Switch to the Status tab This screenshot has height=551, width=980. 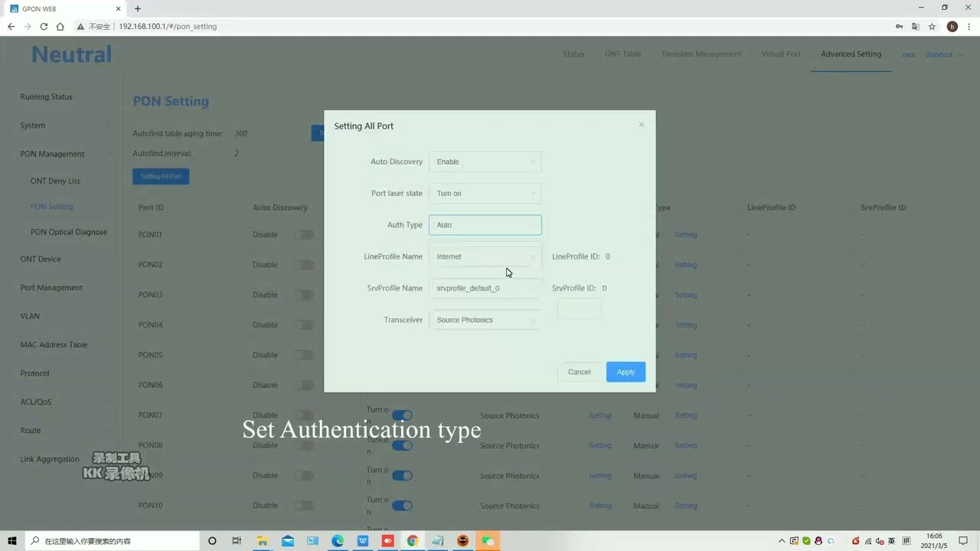[x=573, y=54]
